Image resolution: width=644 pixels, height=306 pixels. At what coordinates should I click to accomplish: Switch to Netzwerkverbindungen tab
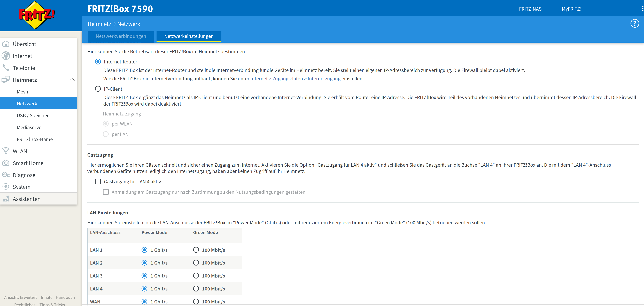[x=121, y=36]
